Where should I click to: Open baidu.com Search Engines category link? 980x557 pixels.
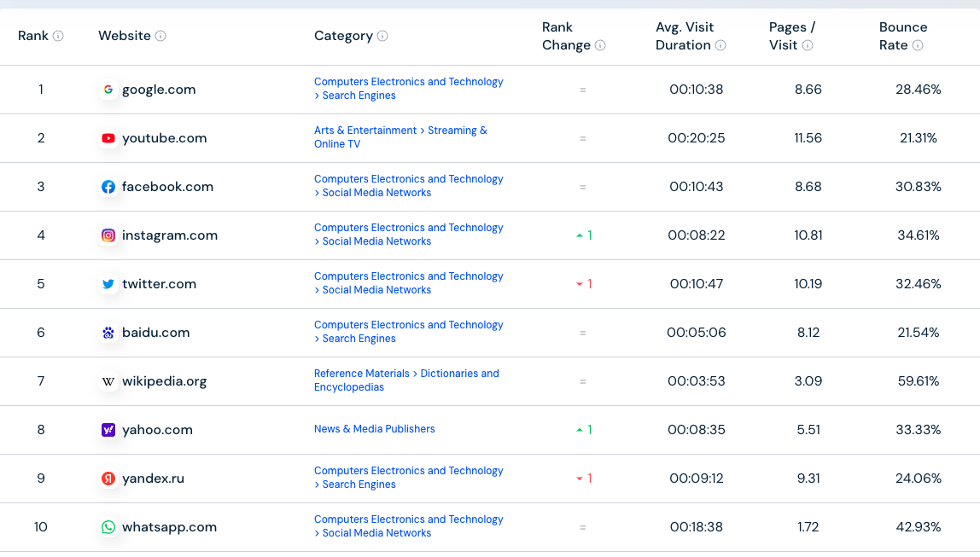(409, 332)
